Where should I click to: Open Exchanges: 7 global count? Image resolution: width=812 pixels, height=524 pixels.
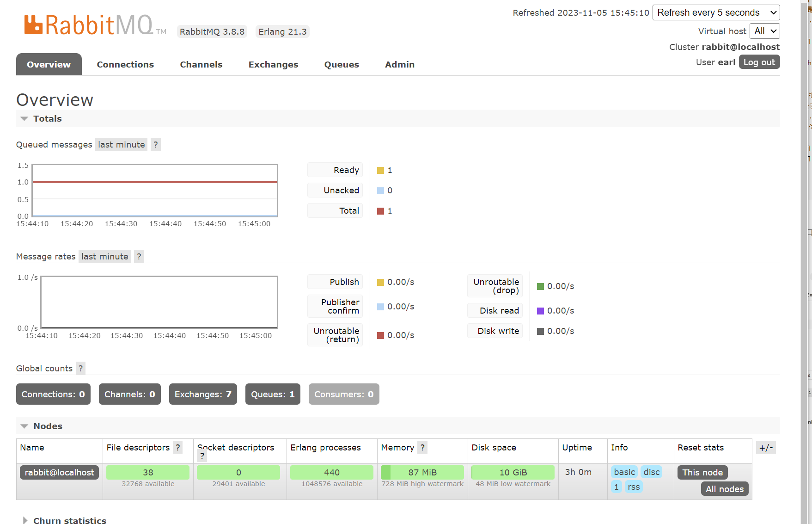point(203,394)
